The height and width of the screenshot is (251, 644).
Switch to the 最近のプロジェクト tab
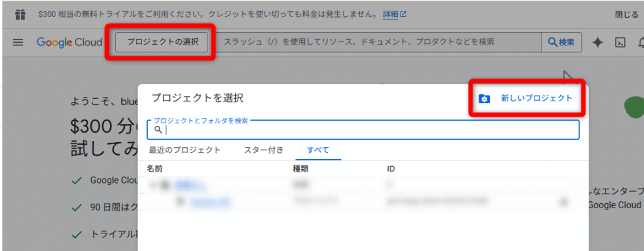click(185, 150)
